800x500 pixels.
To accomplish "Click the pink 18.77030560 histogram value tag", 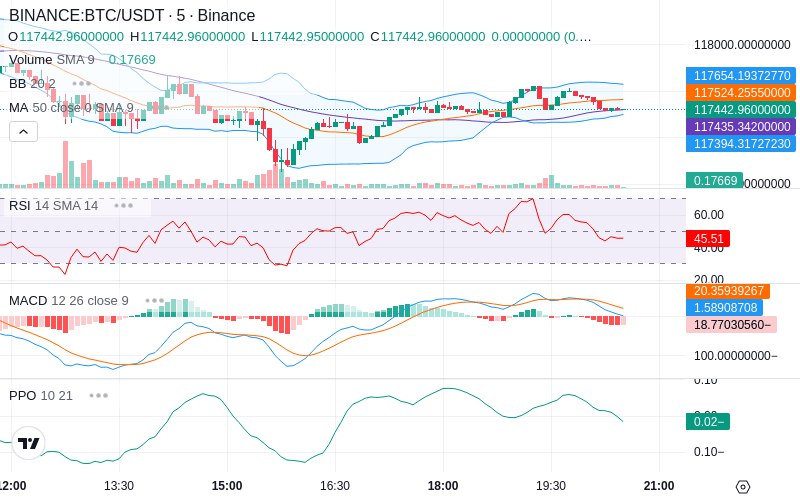I will pos(732,324).
